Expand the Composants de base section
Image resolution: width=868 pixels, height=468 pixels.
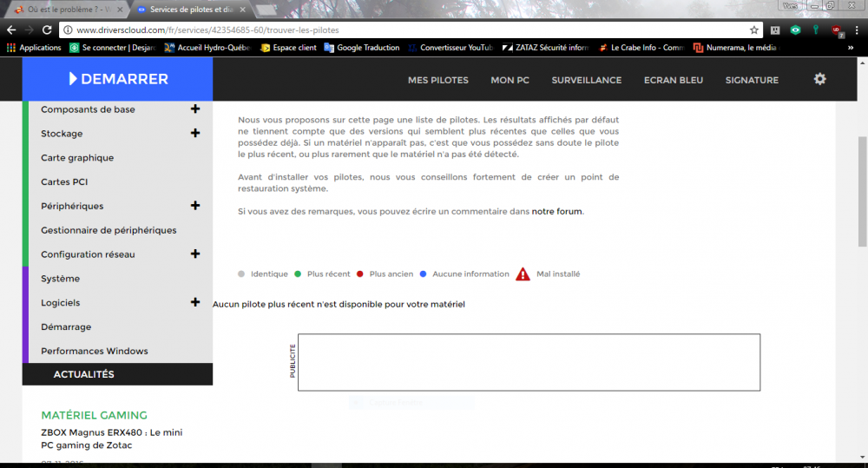point(194,109)
